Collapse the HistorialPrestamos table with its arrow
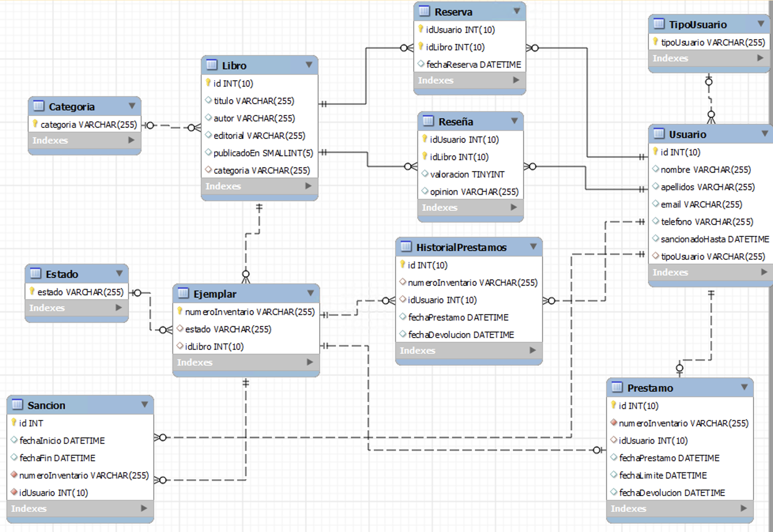773x532 pixels. pos(534,246)
